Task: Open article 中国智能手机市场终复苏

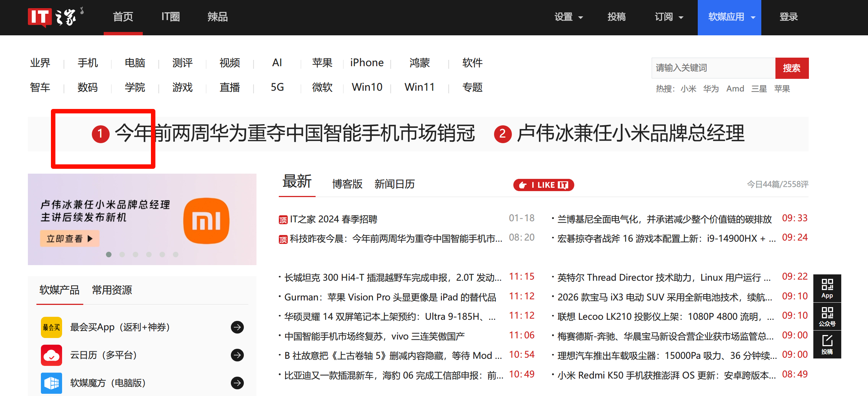Action: coord(374,337)
